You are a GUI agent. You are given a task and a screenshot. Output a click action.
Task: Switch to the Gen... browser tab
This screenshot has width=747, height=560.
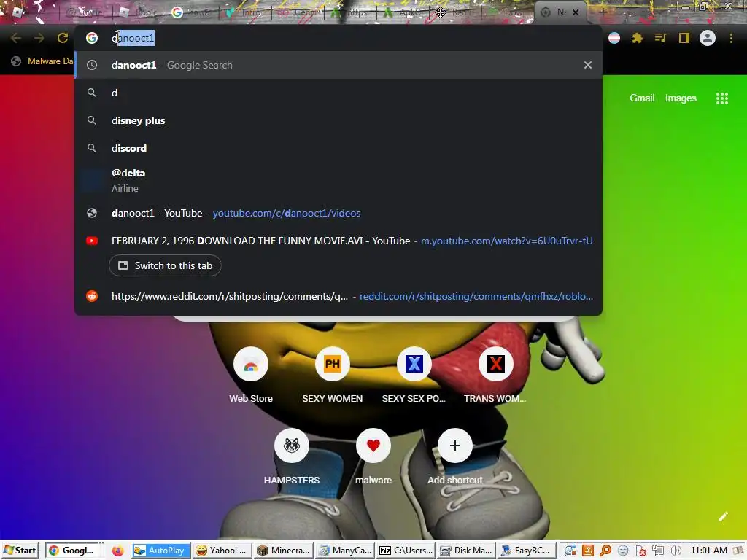[297, 12]
